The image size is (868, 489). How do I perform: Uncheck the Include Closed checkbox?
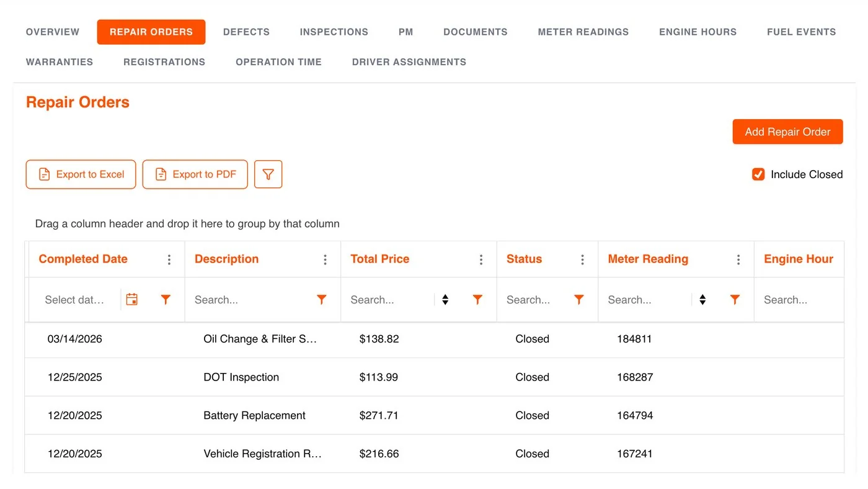click(x=758, y=174)
